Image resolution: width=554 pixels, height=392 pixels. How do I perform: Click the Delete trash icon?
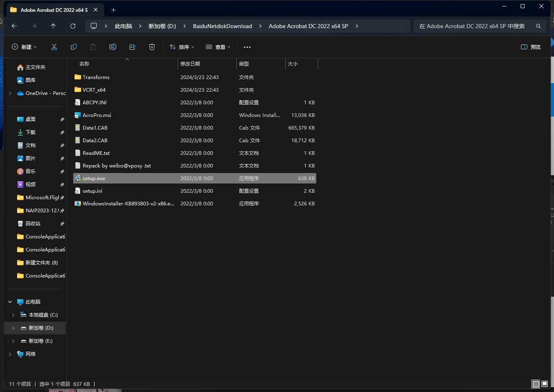152,47
